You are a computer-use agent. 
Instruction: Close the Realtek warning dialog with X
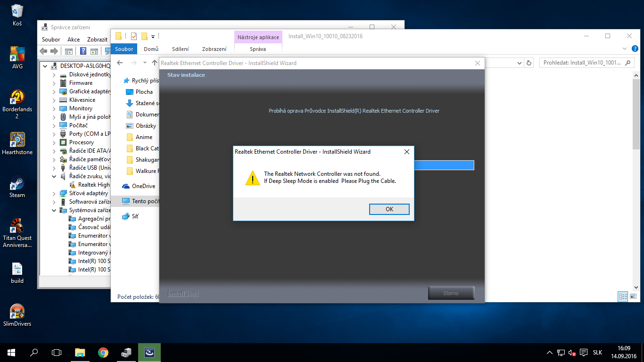pos(406,152)
